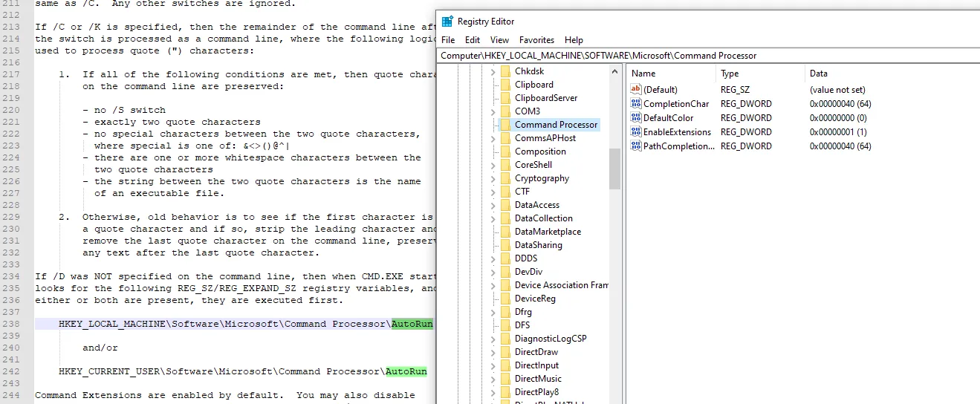
Task: Expand the CTF registry key
Action: (x=493, y=192)
